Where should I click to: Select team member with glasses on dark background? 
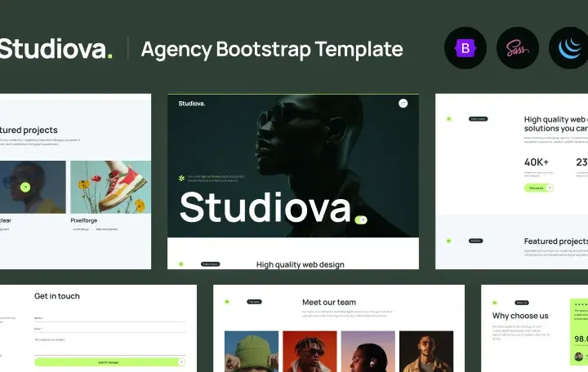click(426, 352)
